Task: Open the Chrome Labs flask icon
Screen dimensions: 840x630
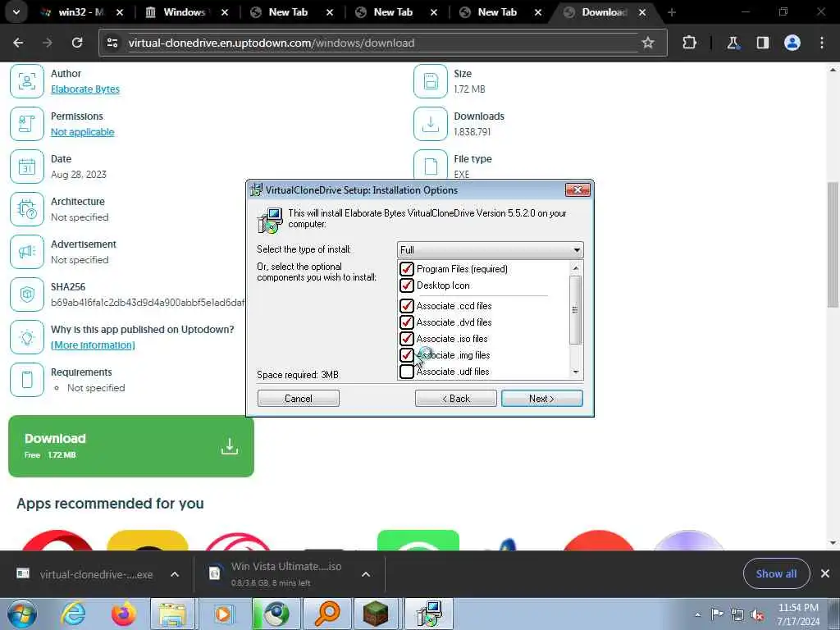Action: (x=733, y=43)
